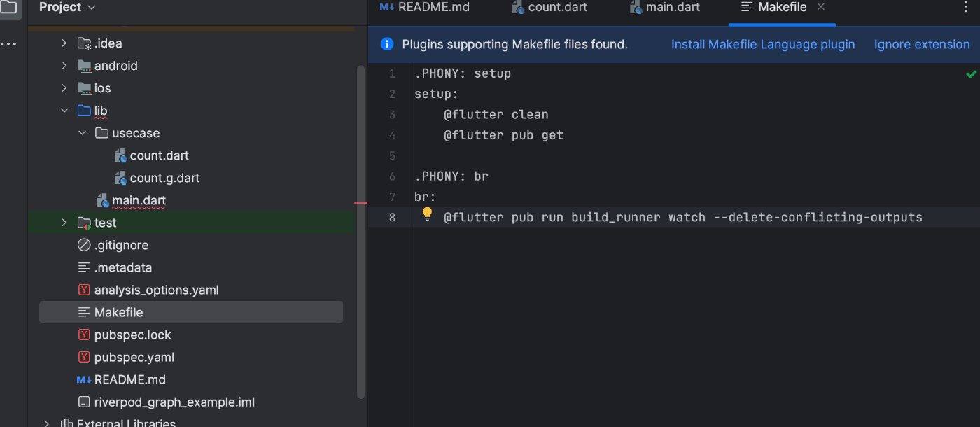Expand the .idea folder
The height and width of the screenshot is (427, 980).
(64, 43)
